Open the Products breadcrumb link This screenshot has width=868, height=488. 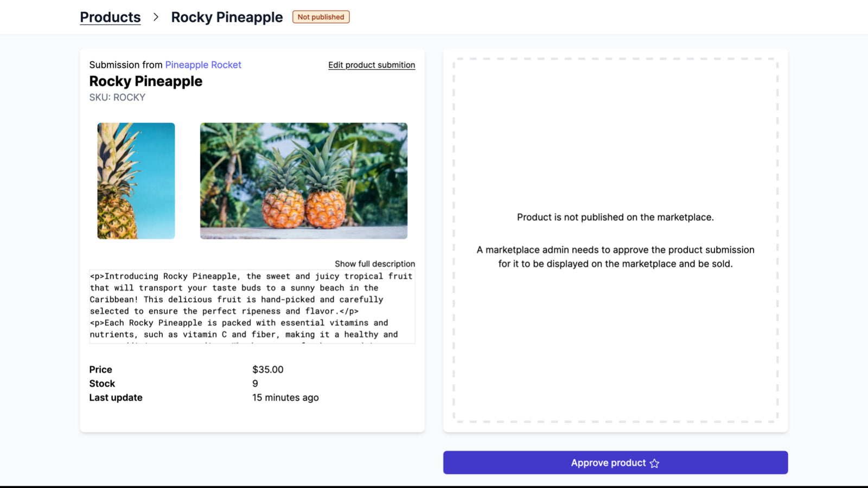pos(110,17)
